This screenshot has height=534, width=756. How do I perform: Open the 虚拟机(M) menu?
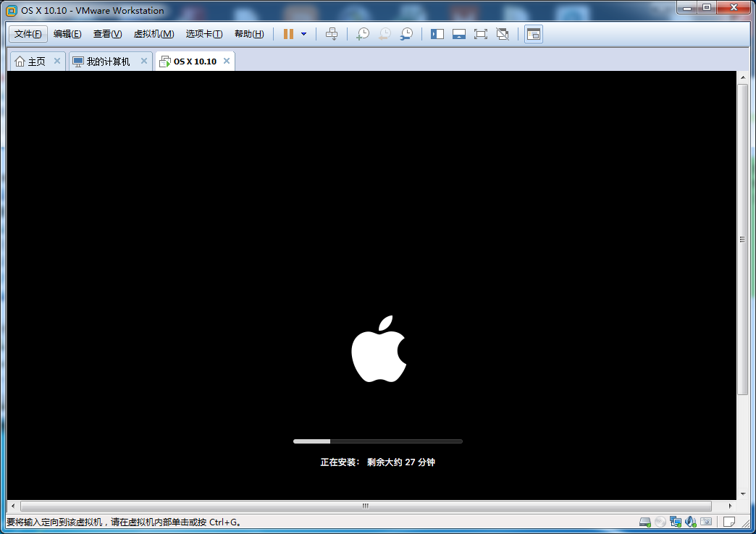click(154, 34)
